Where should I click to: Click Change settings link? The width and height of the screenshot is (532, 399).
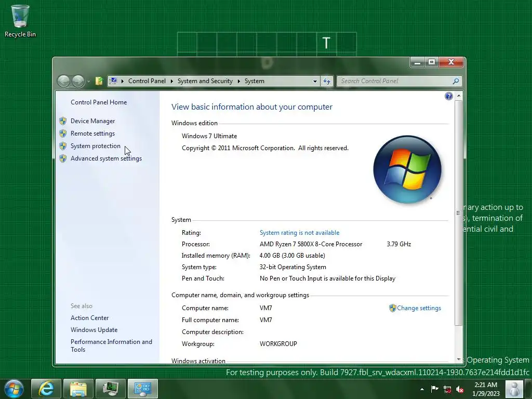pyautogui.click(x=419, y=308)
